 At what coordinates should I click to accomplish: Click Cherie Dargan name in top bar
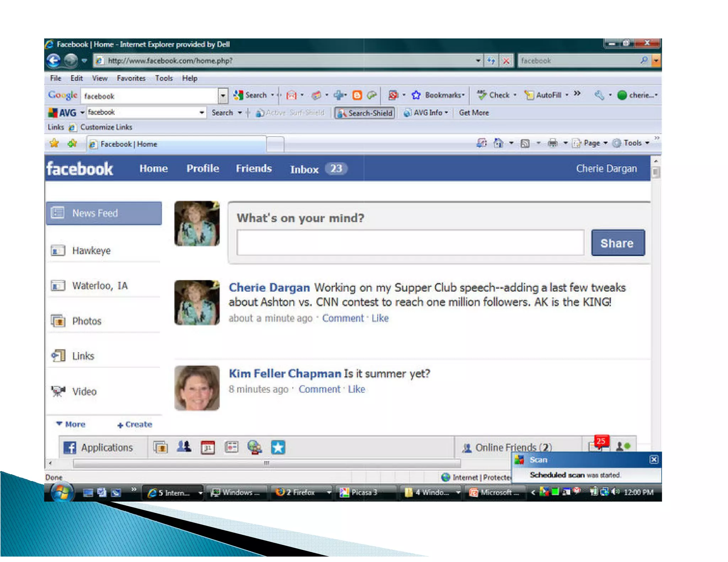click(606, 168)
